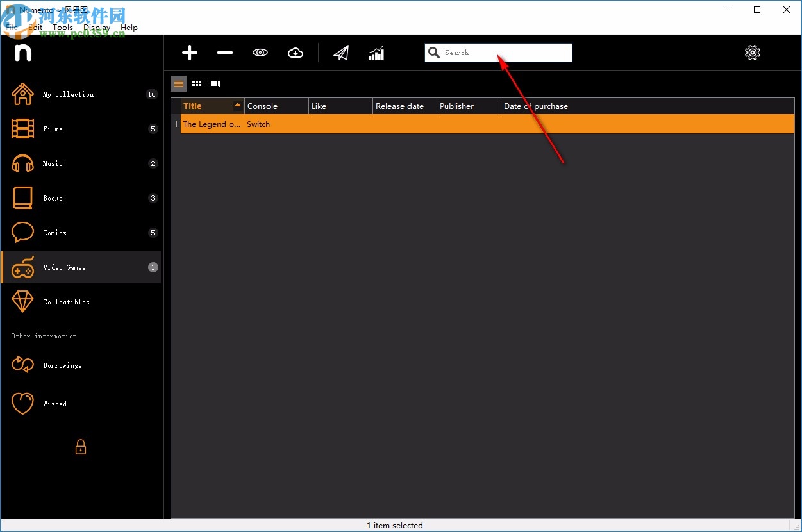
Task: Sort by Release date column header
Action: pos(405,106)
